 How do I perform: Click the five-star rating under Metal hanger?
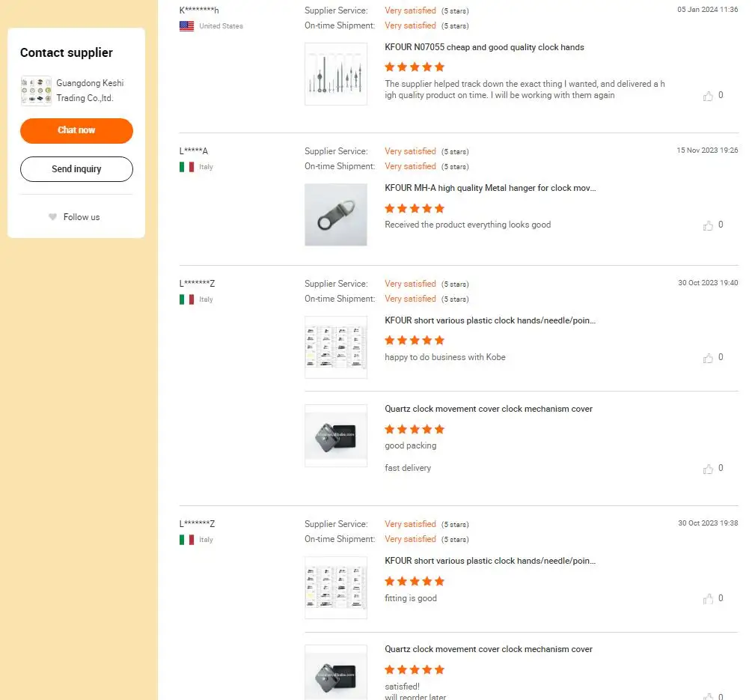415,208
